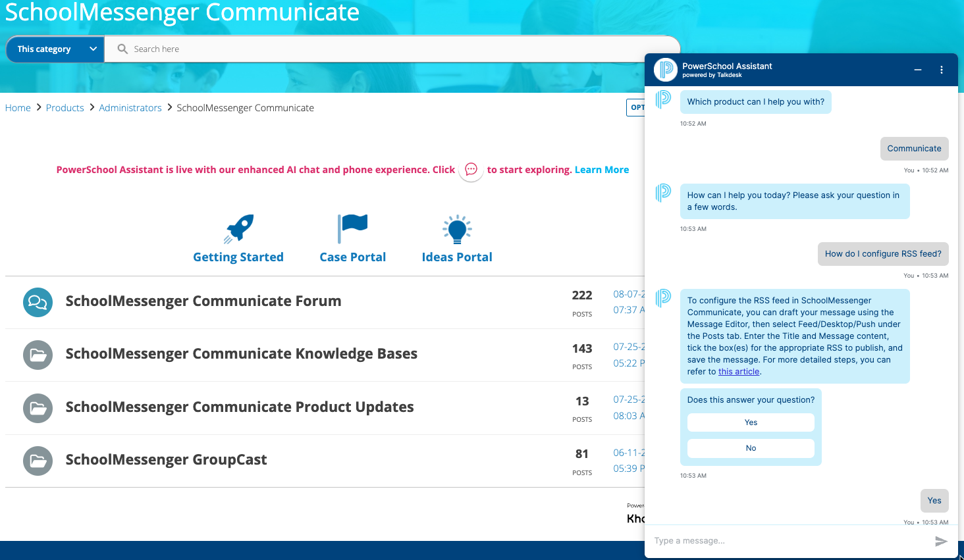
Task: Click the search magnifier icon
Action: click(122, 48)
